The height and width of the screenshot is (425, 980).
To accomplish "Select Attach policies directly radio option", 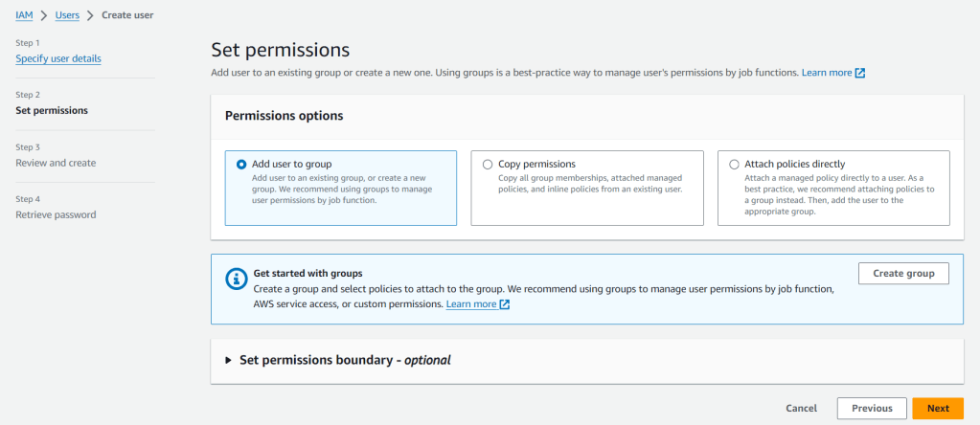I will [x=734, y=165].
